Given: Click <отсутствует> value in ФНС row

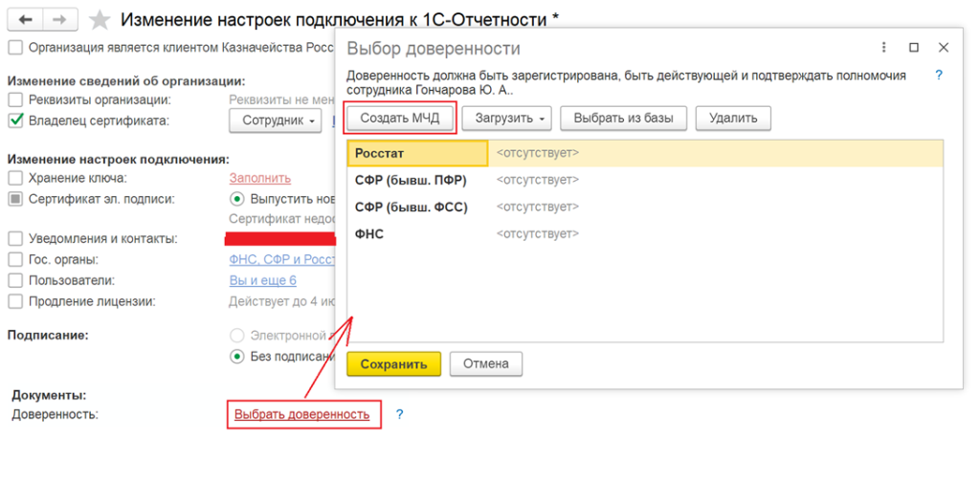Looking at the screenshot, I should point(538,234).
